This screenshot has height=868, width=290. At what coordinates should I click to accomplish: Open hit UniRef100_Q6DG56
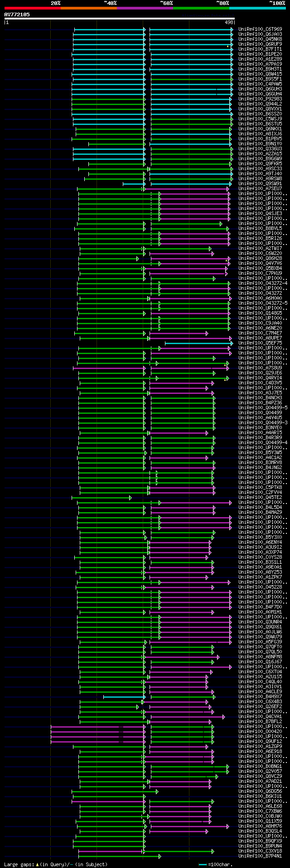(260, 791)
